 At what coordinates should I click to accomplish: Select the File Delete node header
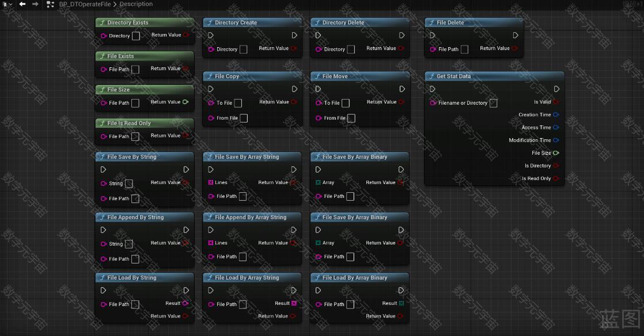(x=473, y=22)
